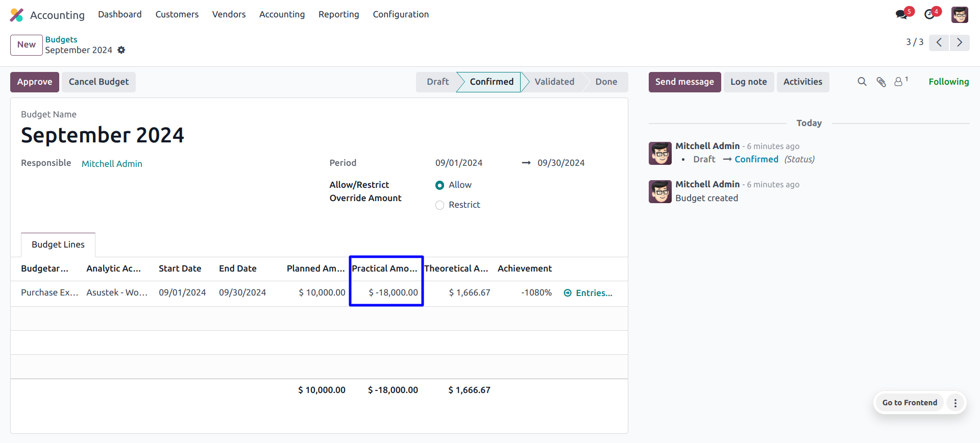The width and height of the screenshot is (980, 443).
Task: Click the search messages magnifier icon
Action: tap(862, 82)
